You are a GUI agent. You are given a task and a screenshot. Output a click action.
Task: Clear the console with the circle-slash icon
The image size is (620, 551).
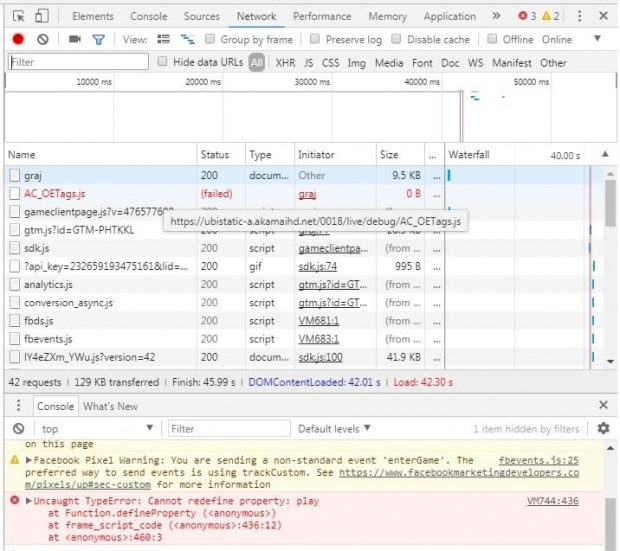(x=19, y=429)
